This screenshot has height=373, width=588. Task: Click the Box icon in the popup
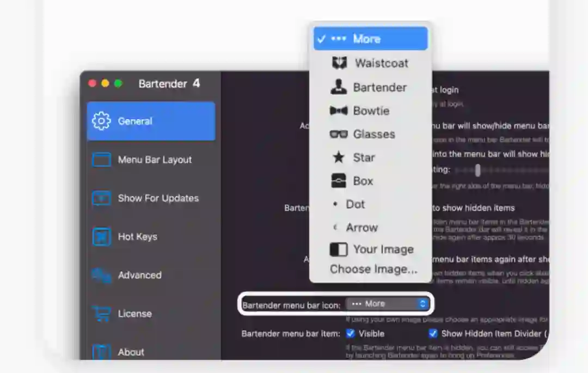(339, 181)
